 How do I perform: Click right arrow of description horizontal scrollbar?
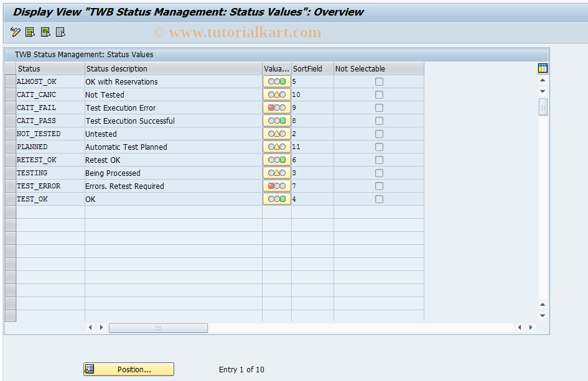pos(101,328)
